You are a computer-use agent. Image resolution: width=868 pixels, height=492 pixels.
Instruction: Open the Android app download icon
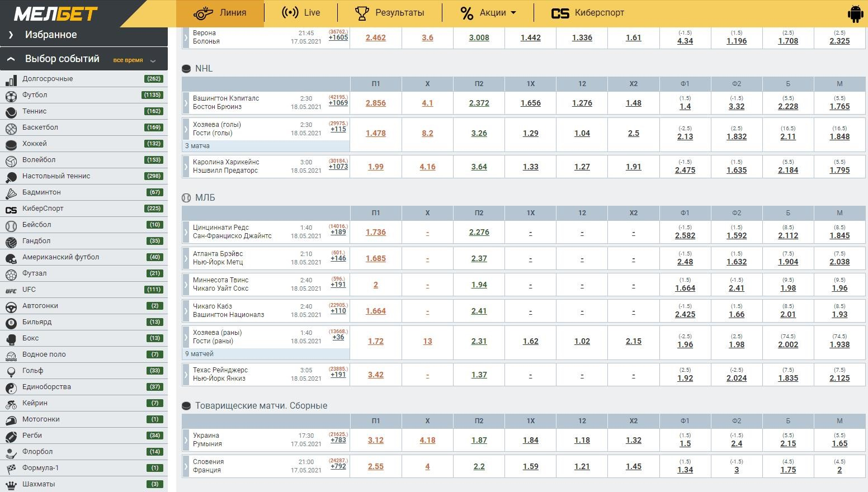pyautogui.click(x=855, y=13)
